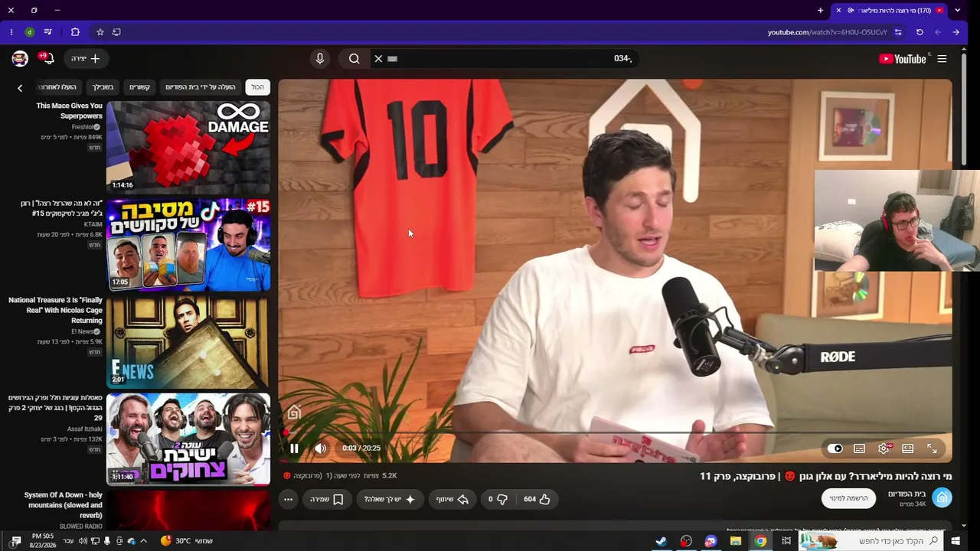The height and width of the screenshot is (551, 980).
Task: Click the youtube.com address bar URL
Action: point(827,32)
